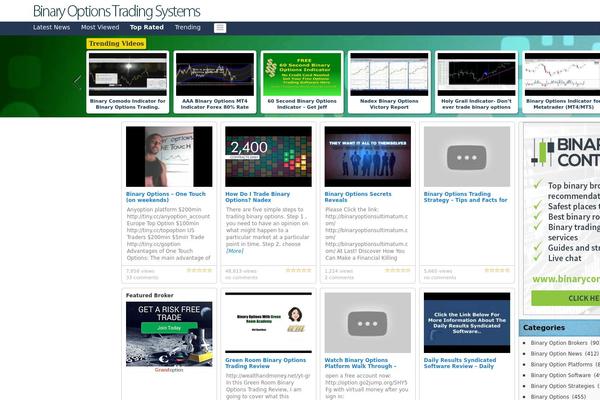This screenshot has height=400, width=600.
Task: Click star rating on Trading Strategy Tips post
Action: (497, 270)
